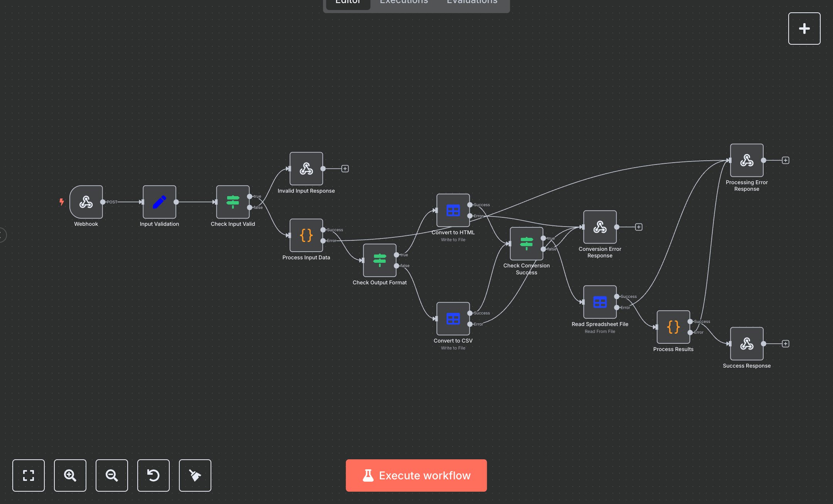
Task: Select the Convert to CSV node
Action: click(453, 319)
